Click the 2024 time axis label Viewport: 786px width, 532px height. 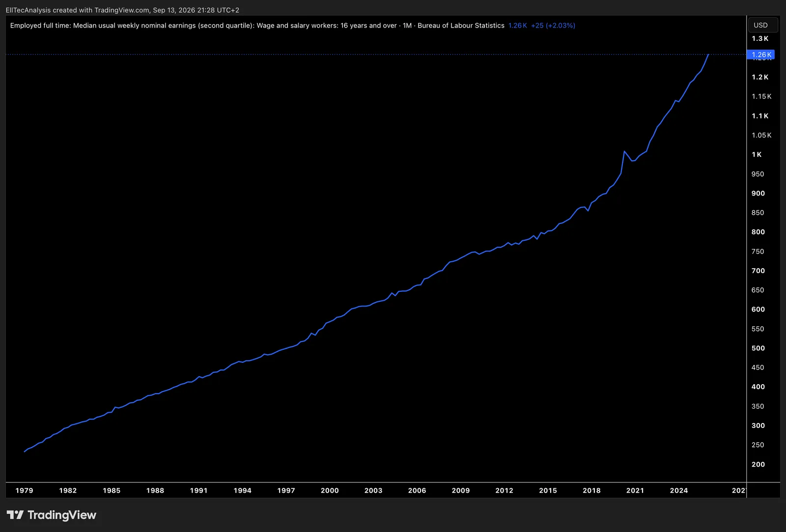[x=679, y=490]
